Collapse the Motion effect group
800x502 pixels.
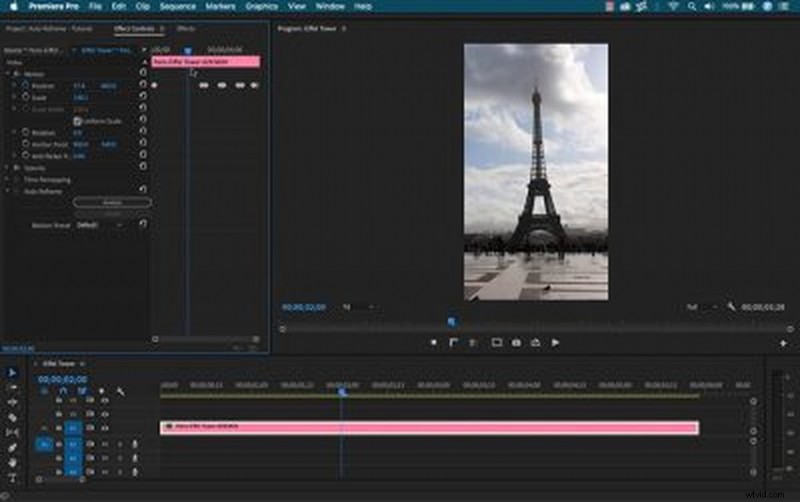7,73
